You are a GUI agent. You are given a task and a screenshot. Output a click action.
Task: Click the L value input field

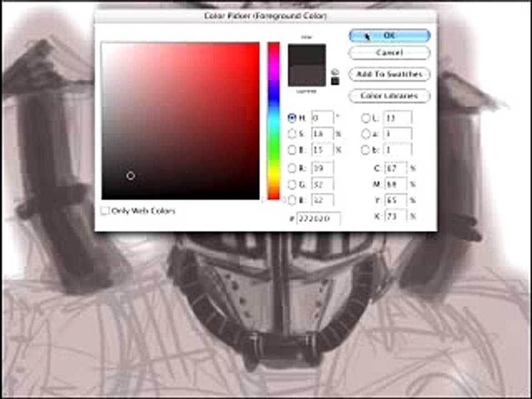pos(398,118)
